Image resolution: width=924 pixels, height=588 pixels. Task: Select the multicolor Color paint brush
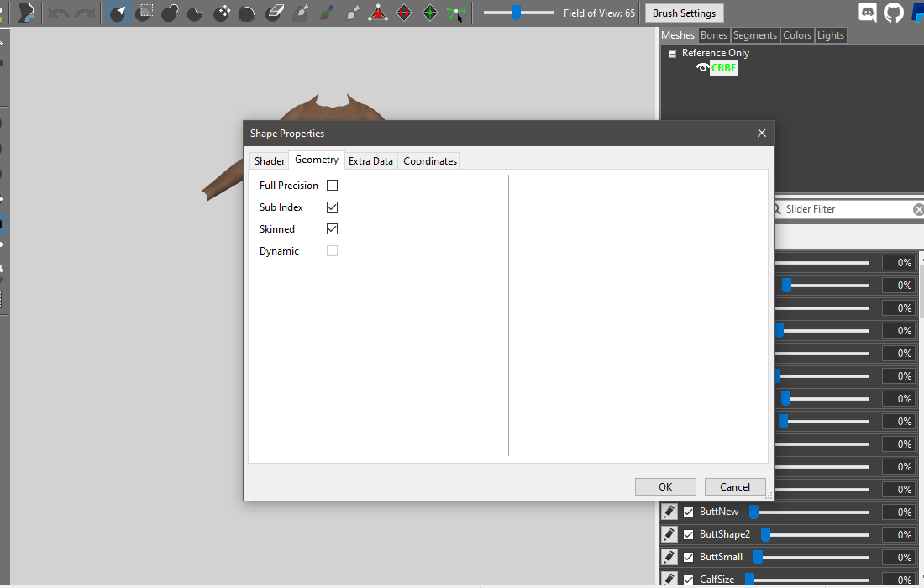point(327,13)
